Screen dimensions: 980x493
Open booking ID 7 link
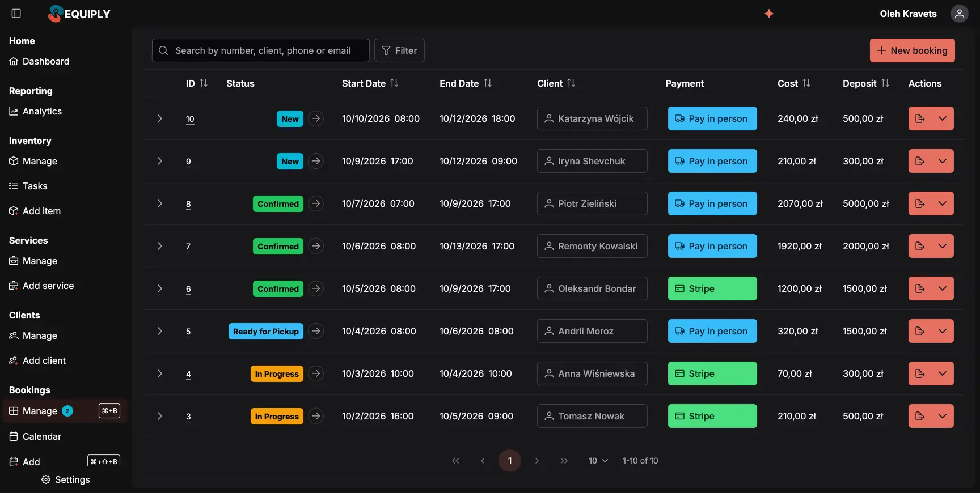click(x=188, y=246)
